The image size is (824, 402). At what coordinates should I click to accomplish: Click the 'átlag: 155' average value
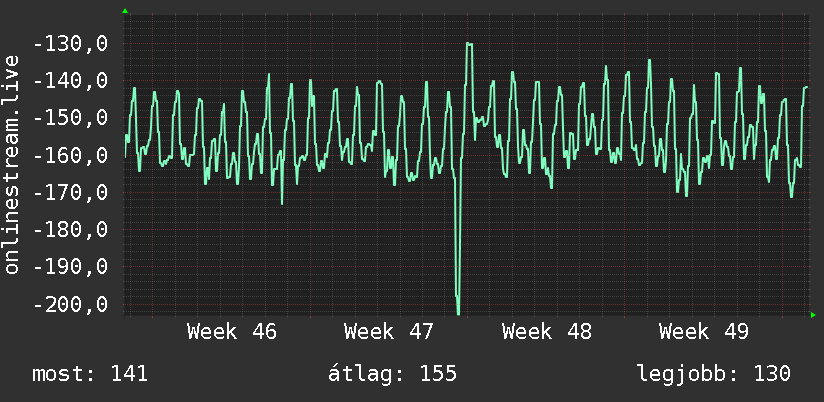[x=393, y=374]
